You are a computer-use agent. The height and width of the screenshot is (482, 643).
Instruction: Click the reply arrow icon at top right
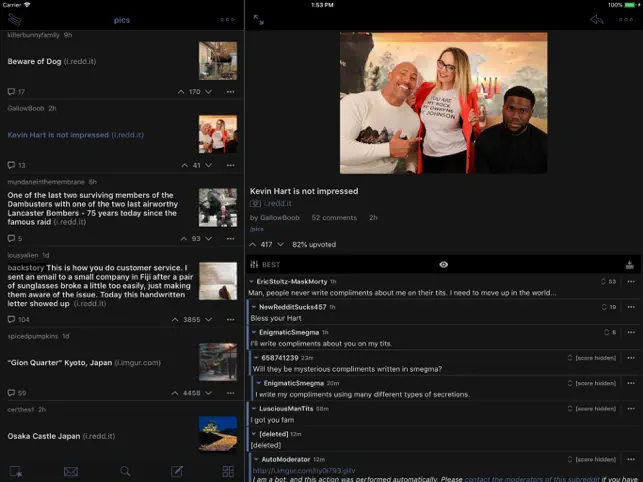pos(597,19)
